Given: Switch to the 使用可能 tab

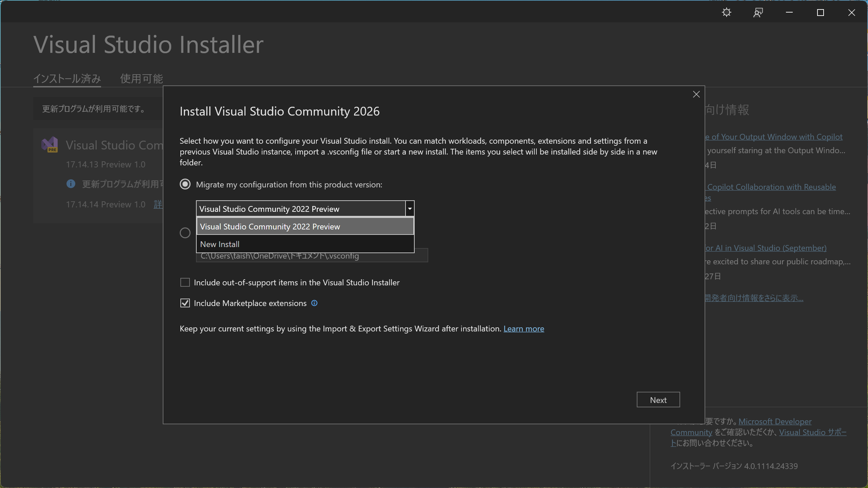Looking at the screenshot, I should [x=141, y=79].
